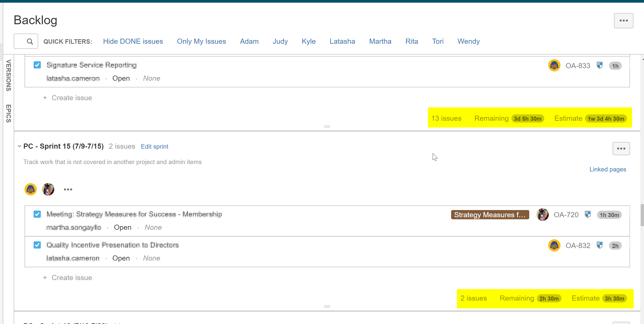Open Linked pages for Sprint 15
644x324 pixels.
(607, 169)
